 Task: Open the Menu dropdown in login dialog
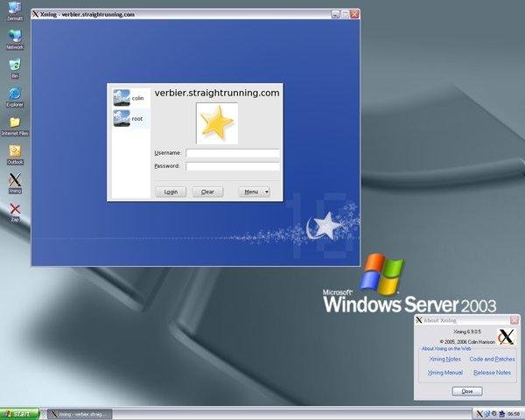(x=254, y=192)
